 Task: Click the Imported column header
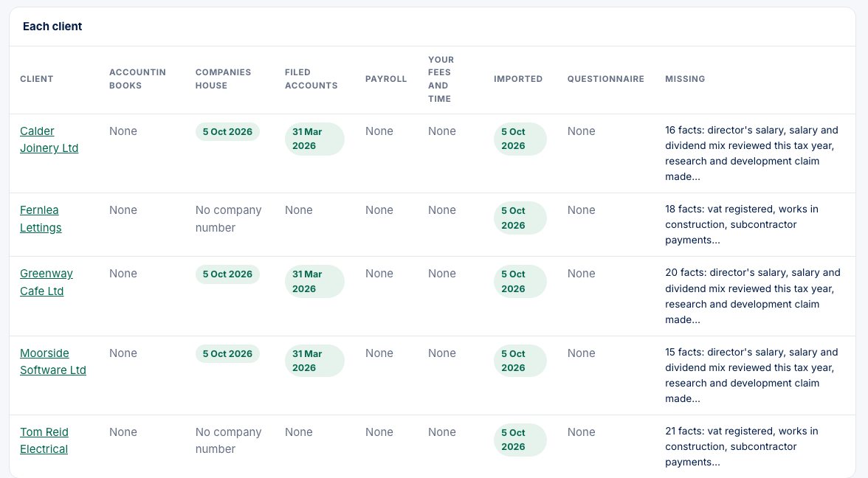click(x=518, y=78)
